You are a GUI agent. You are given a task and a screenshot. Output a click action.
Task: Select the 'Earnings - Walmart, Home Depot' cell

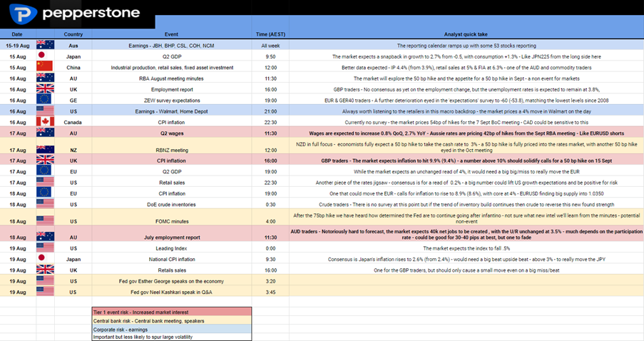click(x=172, y=111)
